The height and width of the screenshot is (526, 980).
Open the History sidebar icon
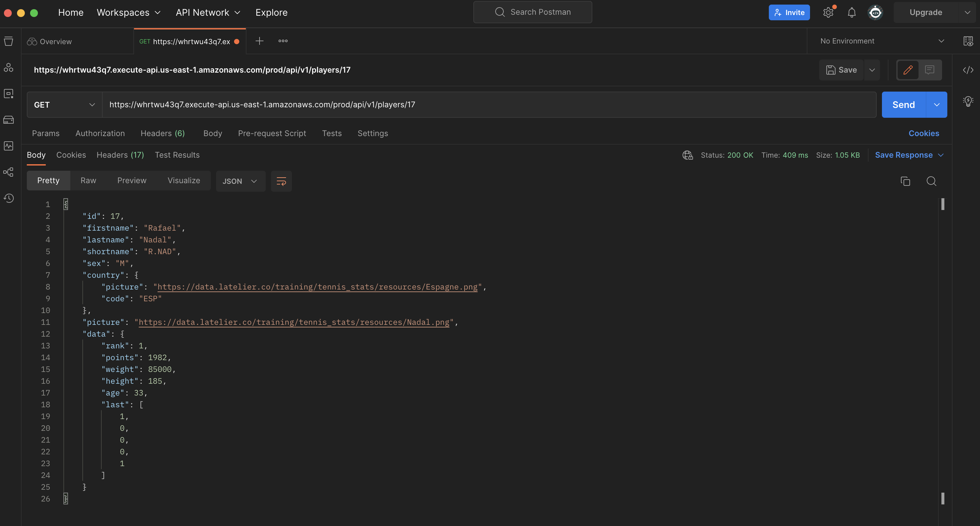pos(8,198)
